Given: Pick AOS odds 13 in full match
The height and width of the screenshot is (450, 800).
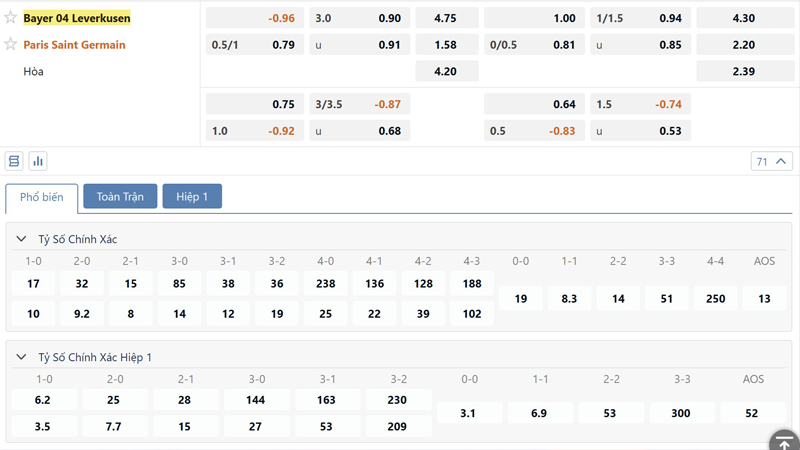Looking at the screenshot, I should [x=764, y=298].
